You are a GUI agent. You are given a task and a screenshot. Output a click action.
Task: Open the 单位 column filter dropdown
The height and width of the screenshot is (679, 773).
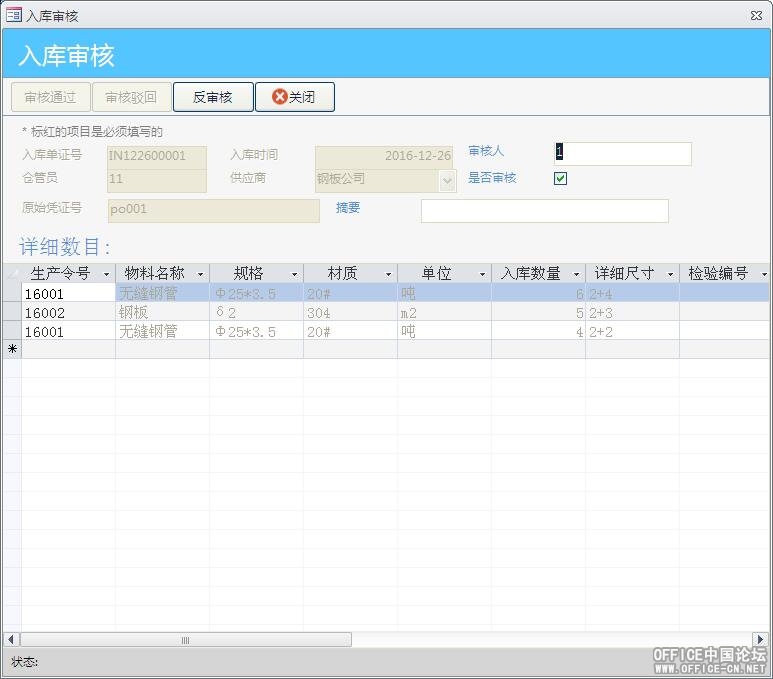pos(482,274)
